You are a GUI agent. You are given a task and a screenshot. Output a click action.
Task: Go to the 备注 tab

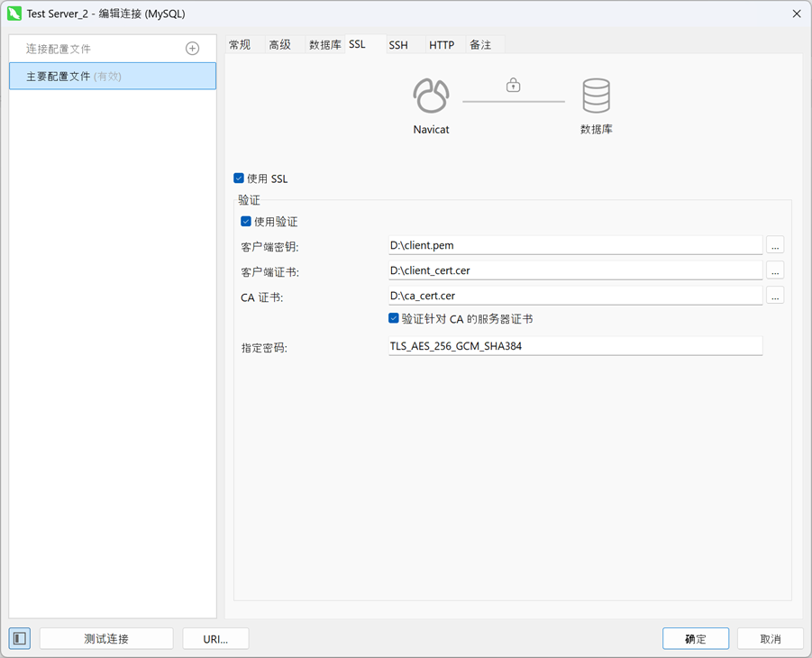pos(485,45)
